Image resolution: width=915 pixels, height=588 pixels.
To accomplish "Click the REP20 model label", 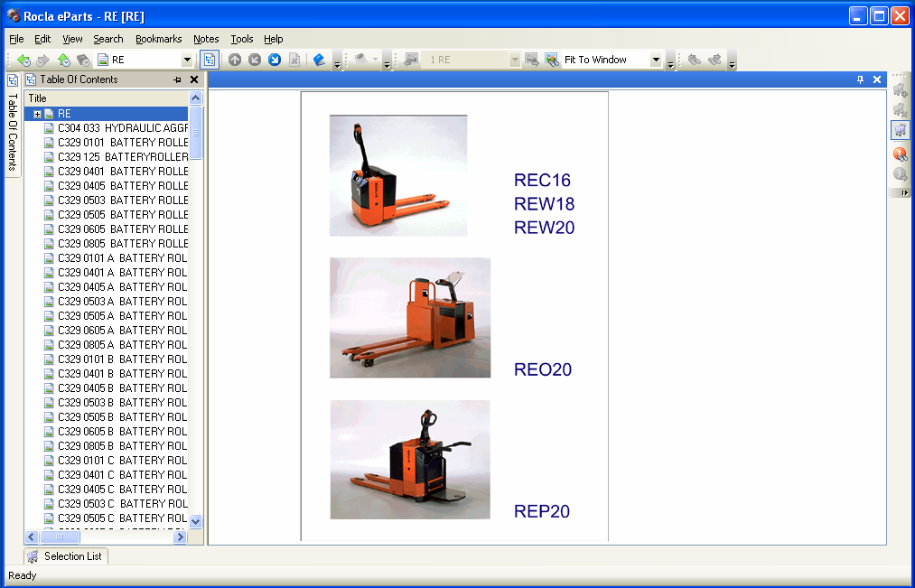I will point(542,511).
